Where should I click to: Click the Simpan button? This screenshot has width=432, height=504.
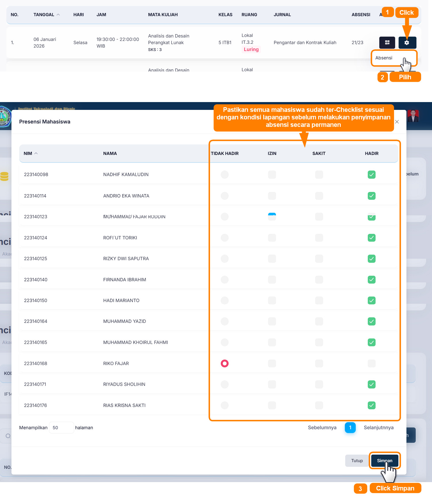384,461
